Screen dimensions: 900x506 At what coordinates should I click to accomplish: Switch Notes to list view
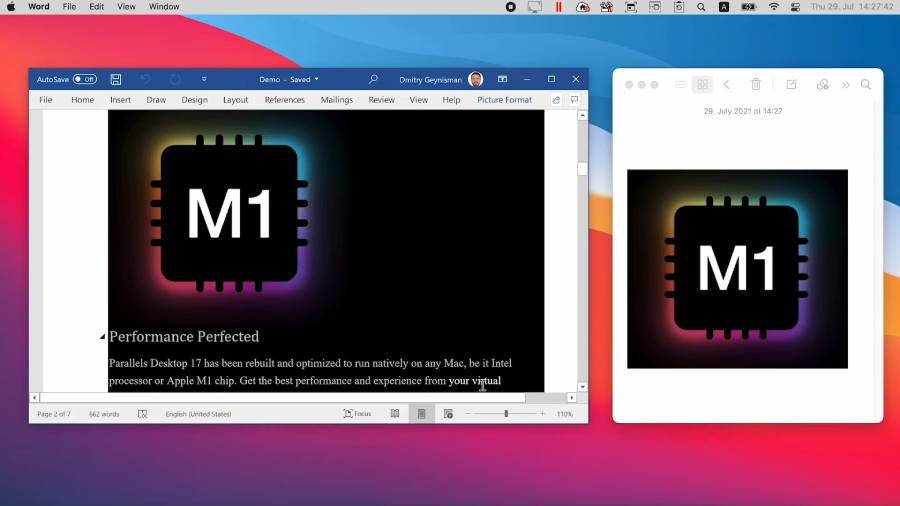680,85
